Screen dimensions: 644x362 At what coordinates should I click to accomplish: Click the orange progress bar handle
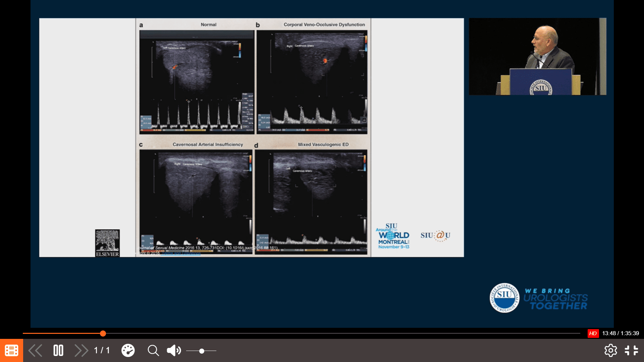[103, 333]
